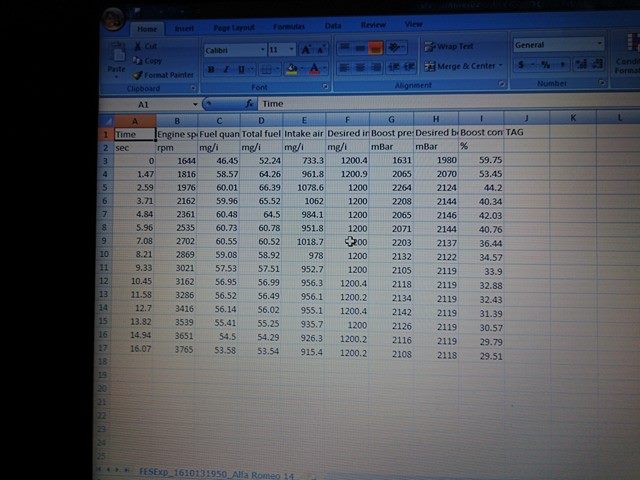Image resolution: width=640 pixels, height=480 pixels.
Task: Apply Accounting dollar number format
Action: pos(521,64)
